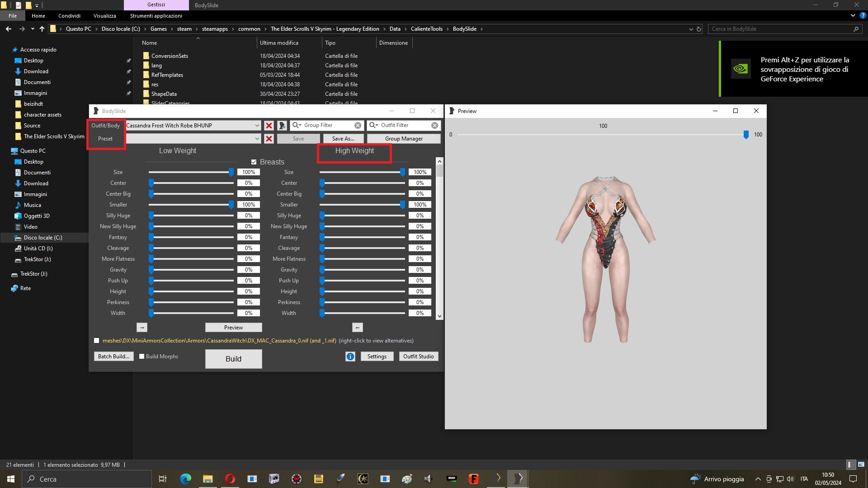The width and height of the screenshot is (868, 488).
Task: Toggle the Breasts category checkbox
Action: pyautogui.click(x=254, y=162)
